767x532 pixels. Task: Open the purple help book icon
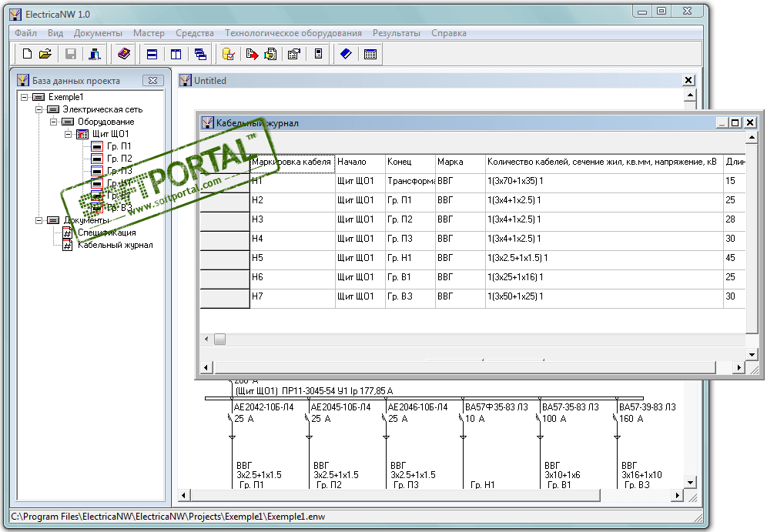(124, 54)
